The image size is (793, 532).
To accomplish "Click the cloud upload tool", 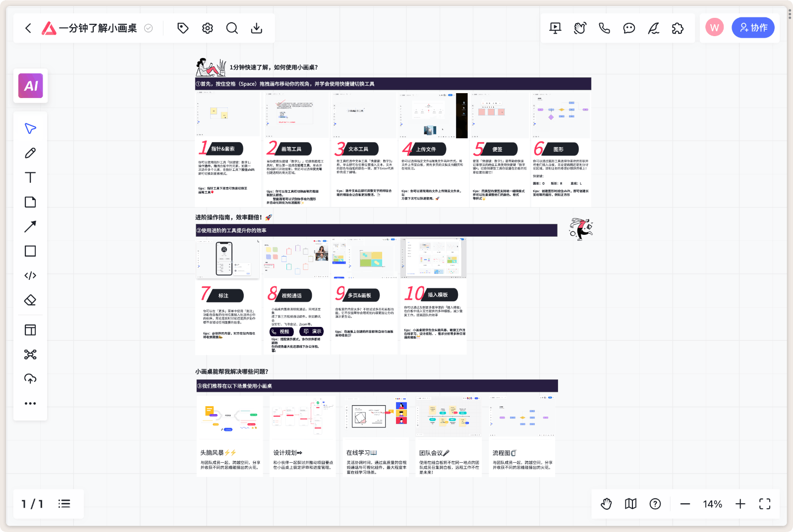I will [30, 379].
